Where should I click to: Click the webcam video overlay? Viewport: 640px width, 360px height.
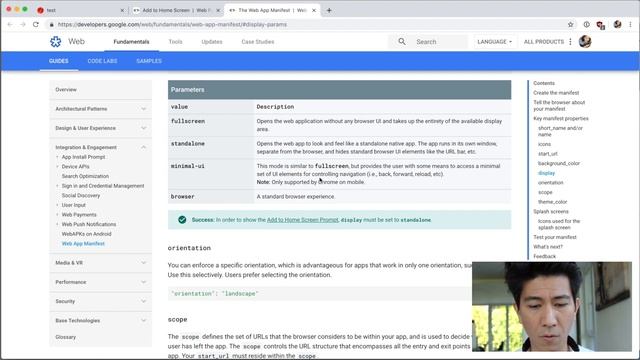pyautogui.click(x=552, y=307)
